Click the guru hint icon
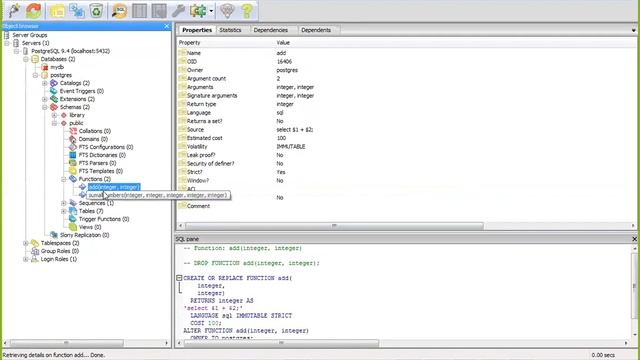This screenshot has height=360, width=640. coord(227,11)
